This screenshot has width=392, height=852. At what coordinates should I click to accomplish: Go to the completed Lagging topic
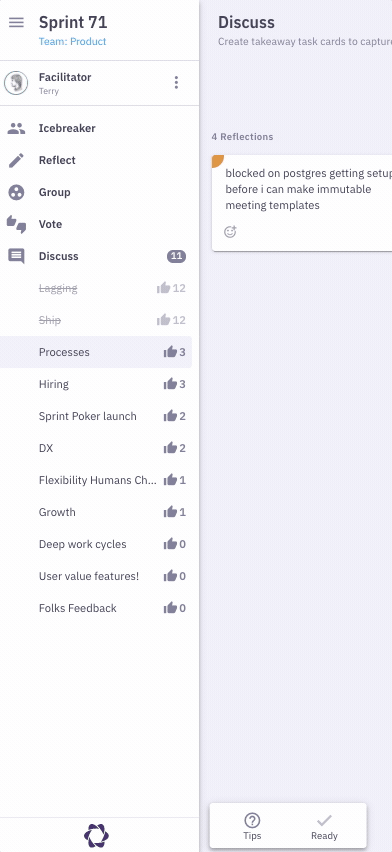click(x=96, y=288)
